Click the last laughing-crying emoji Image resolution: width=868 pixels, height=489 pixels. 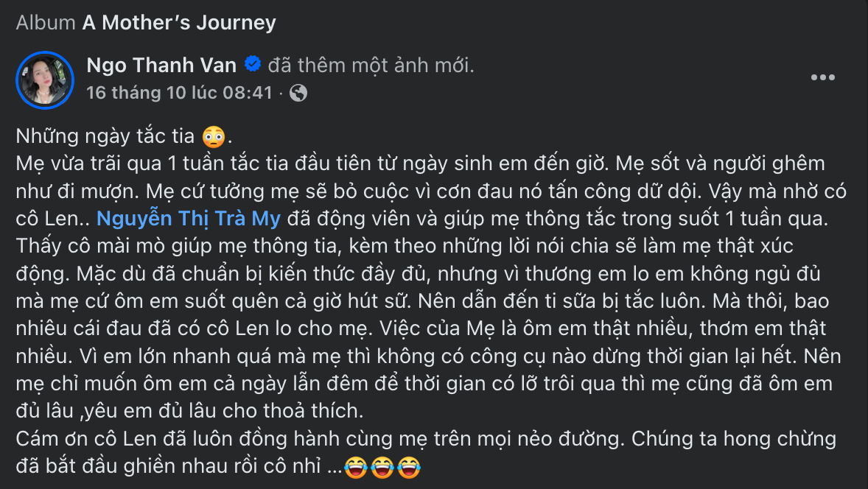tap(407, 467)
